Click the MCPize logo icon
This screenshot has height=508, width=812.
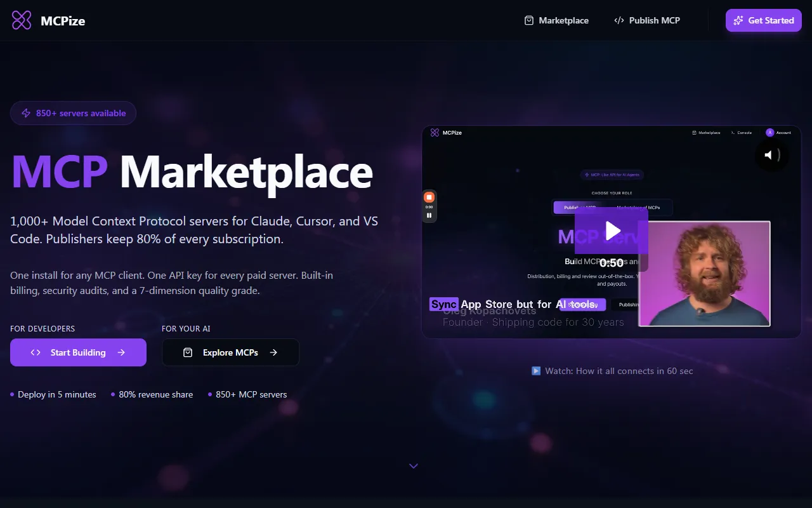click(x=21, y=20)
